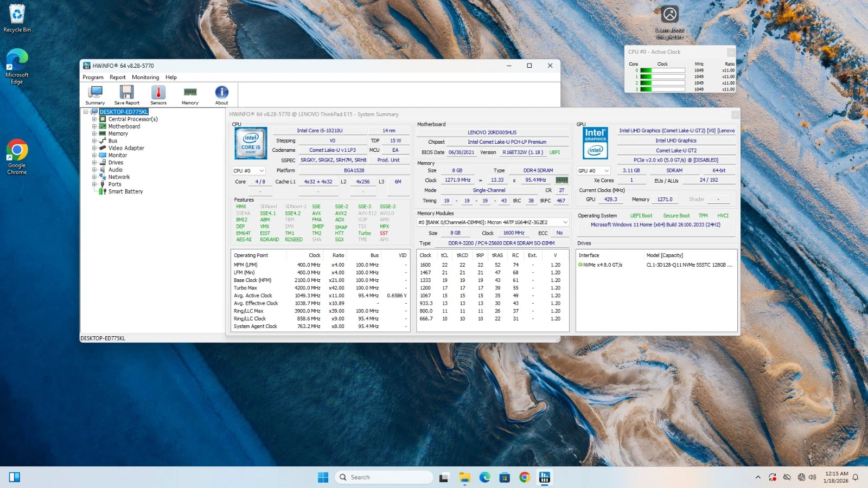
Task: Click the Core 1 clock bar
Action: tap(662, 76)
